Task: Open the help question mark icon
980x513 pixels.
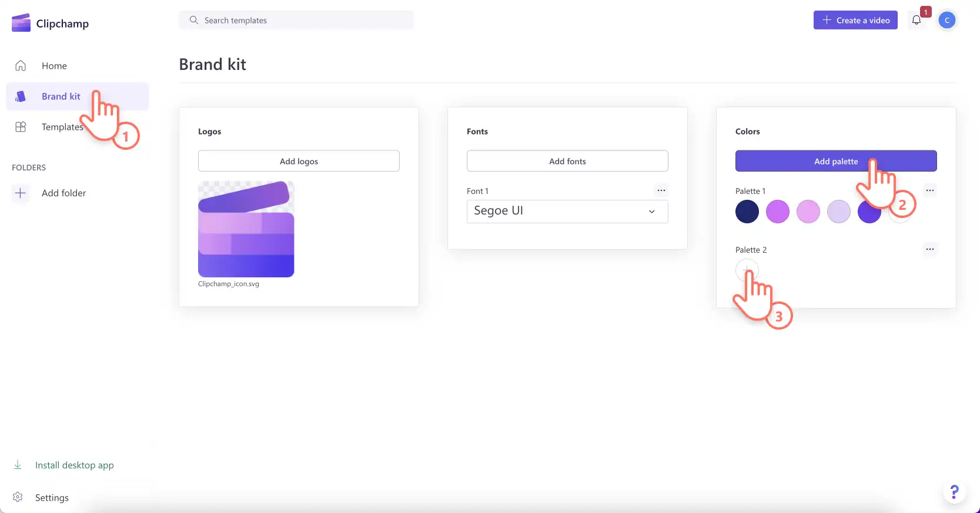Action: [955, 491]
